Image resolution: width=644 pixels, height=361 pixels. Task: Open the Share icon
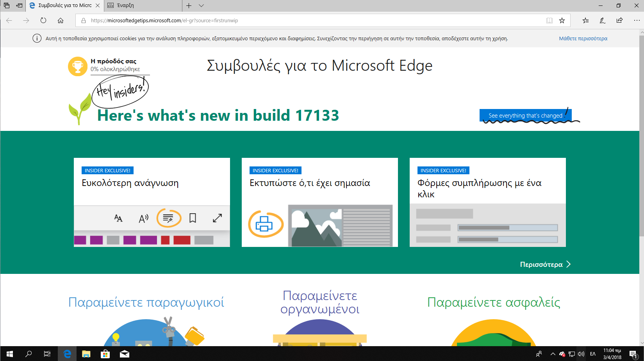tap(619, 21)
